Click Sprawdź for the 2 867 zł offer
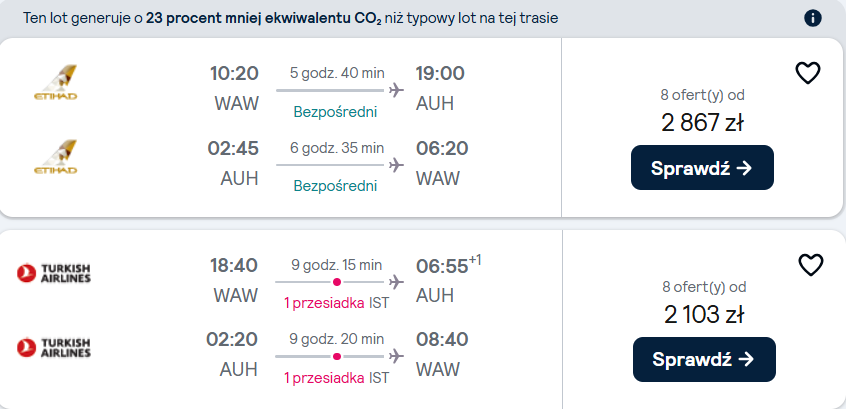 click(x=702, y=167)
